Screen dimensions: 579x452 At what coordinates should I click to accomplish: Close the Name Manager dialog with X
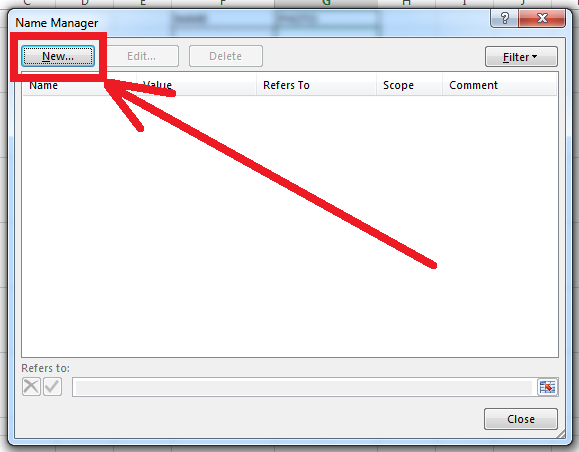(542, 18)
